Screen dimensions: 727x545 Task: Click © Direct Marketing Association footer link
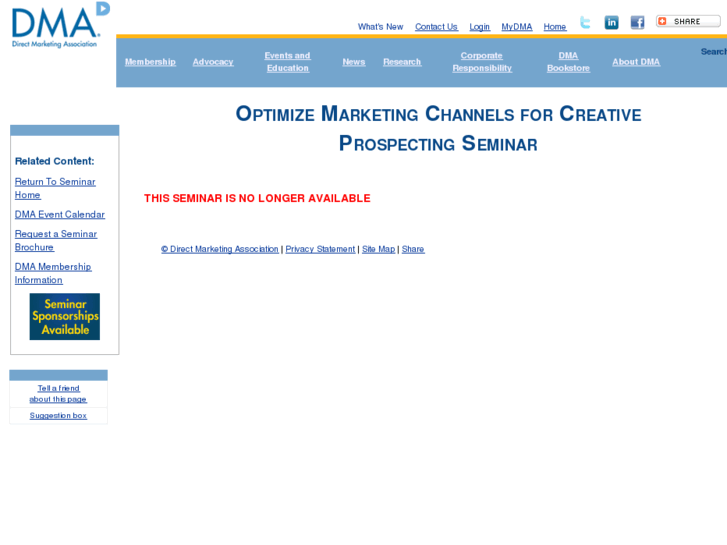tap(220, 249)
